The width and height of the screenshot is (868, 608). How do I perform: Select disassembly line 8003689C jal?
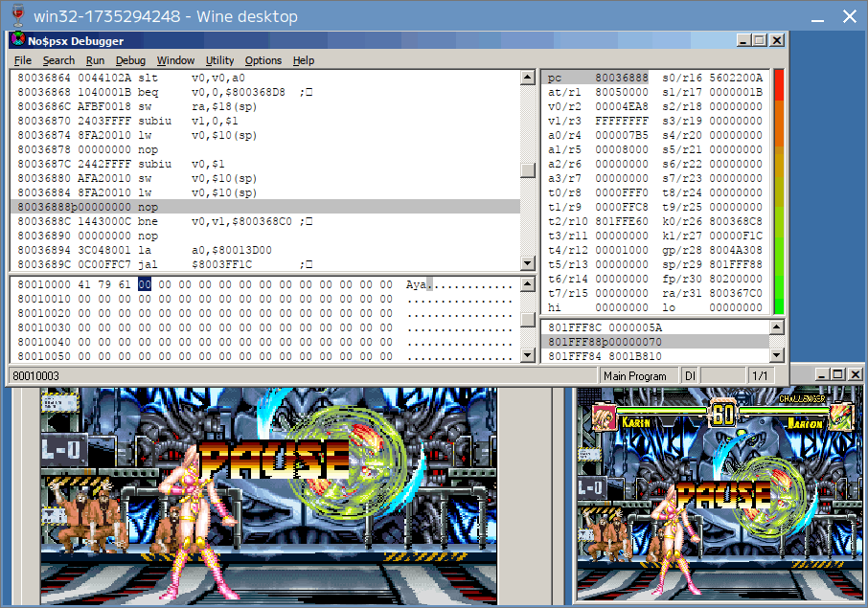point(265,264)
